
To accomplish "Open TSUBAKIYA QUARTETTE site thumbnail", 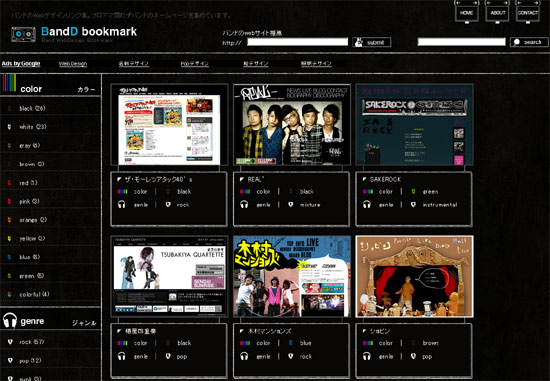I will pyautogui.click(x=169, y=276).
